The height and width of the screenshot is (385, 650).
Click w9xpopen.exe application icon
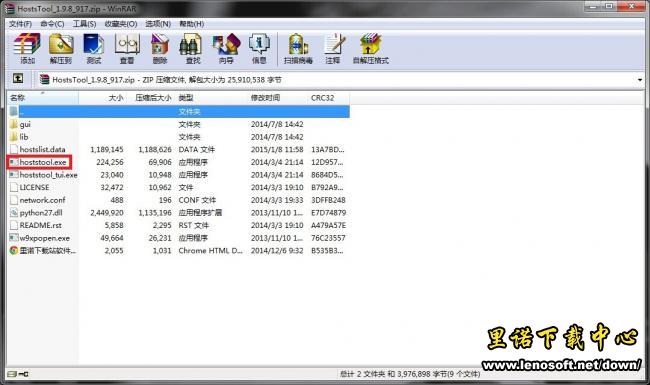(x=14, y=238)
